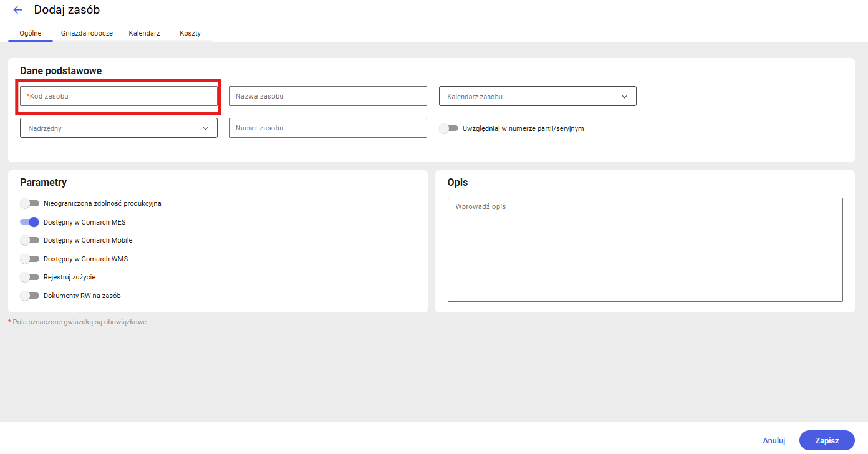
Task: Click the Kod zasobu input field
Action: (118, 96)
